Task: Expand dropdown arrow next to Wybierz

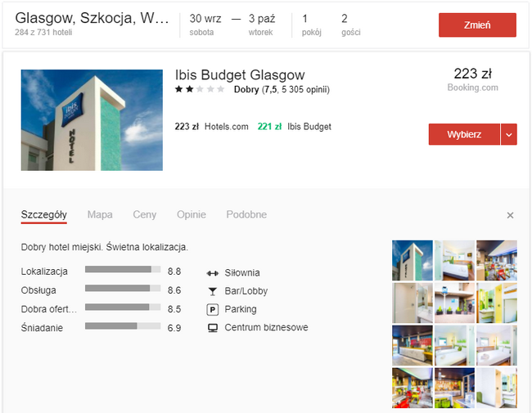Action: [509, 134]
